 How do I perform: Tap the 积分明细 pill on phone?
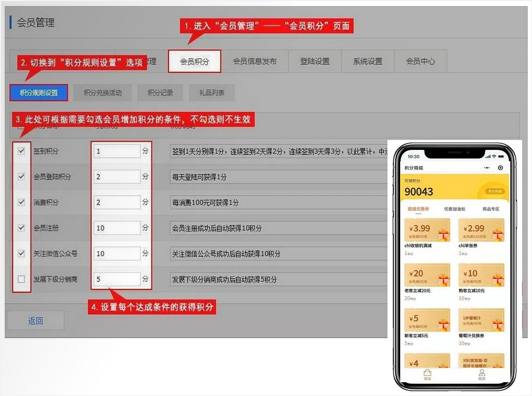[494, 191]
